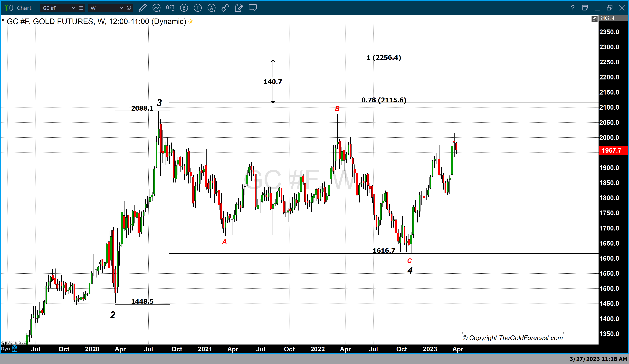Click the red C wave label
Image resolution: width=629 pixels, height=364 pixels.
[409, 261]
